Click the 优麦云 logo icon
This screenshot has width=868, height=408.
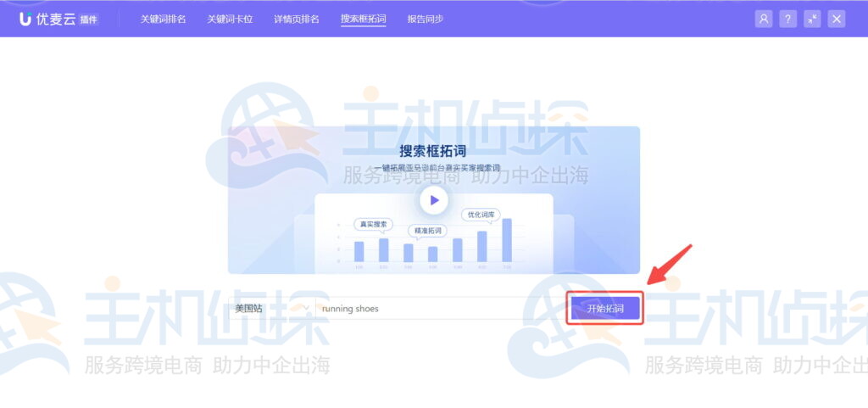click(x=25, y=20)
